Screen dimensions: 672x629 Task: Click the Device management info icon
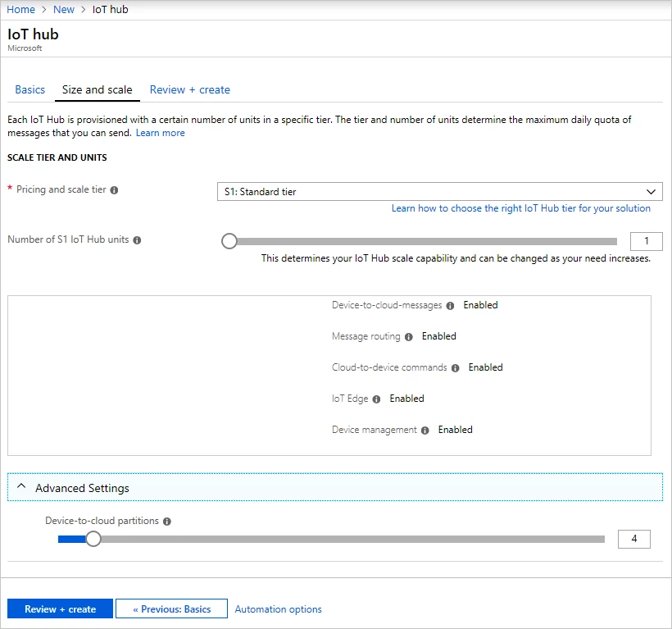(426, 430)
